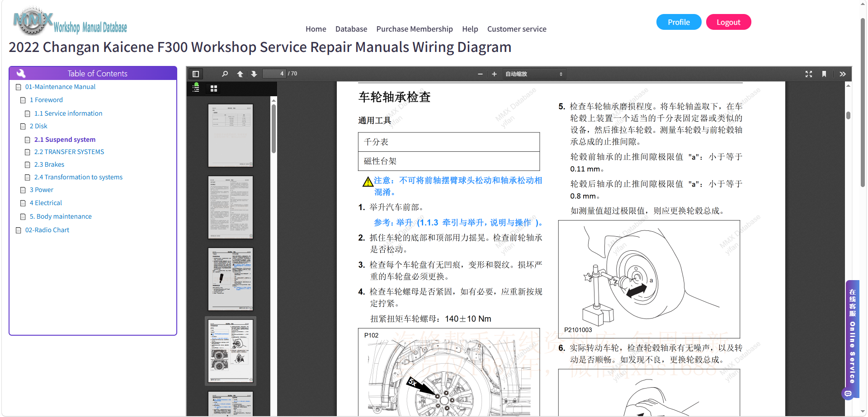Open the zoom level dropdown 自动缩放
This screenshot has width=868, height=417.
(534, 74)
